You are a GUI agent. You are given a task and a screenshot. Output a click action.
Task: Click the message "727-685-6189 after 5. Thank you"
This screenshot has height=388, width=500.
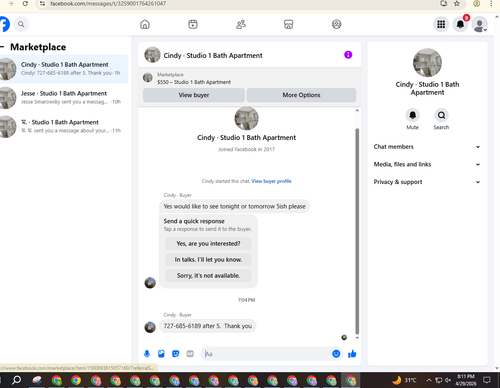208,326
